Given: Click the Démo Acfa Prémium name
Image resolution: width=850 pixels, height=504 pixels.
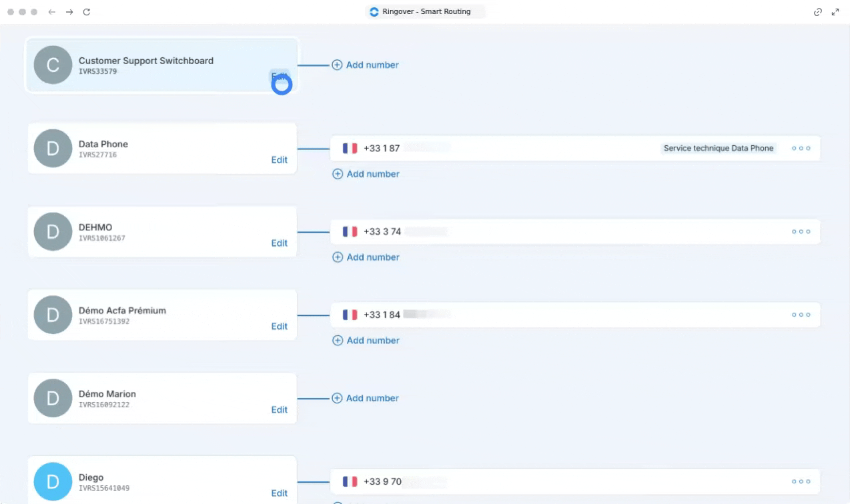Looking at the screenshot, I should tap(123, 311).
